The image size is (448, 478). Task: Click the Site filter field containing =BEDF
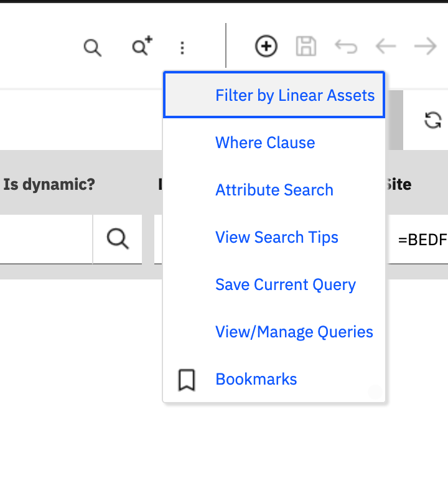coord(419,240)
